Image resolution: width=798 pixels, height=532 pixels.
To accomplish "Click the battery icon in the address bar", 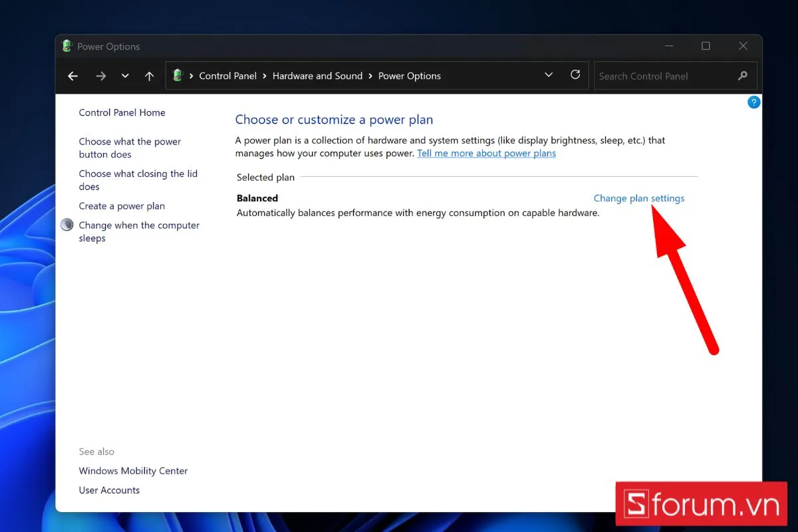I will click(178, 75).
